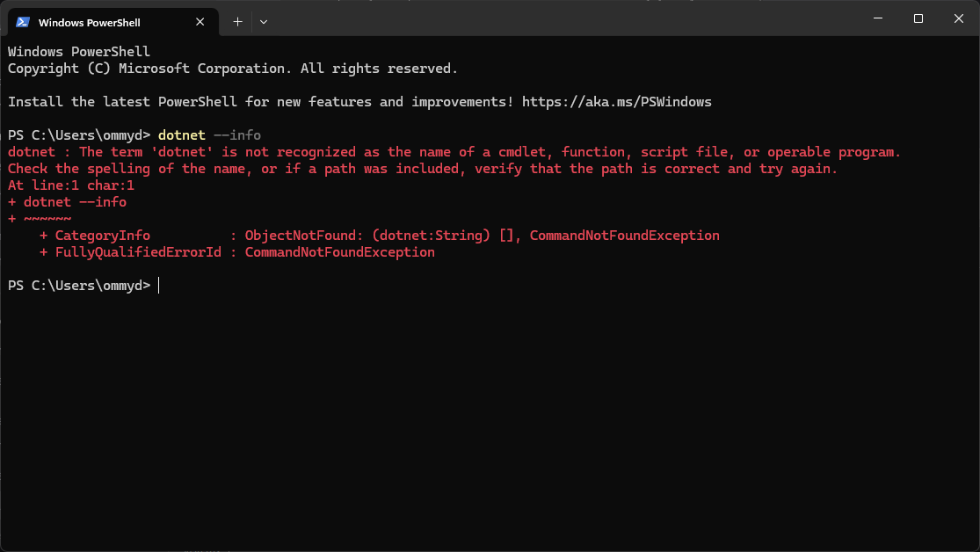Click the PowerShell icon in the tab
This screenshot has height=552, width=980.
pos(23,22)
